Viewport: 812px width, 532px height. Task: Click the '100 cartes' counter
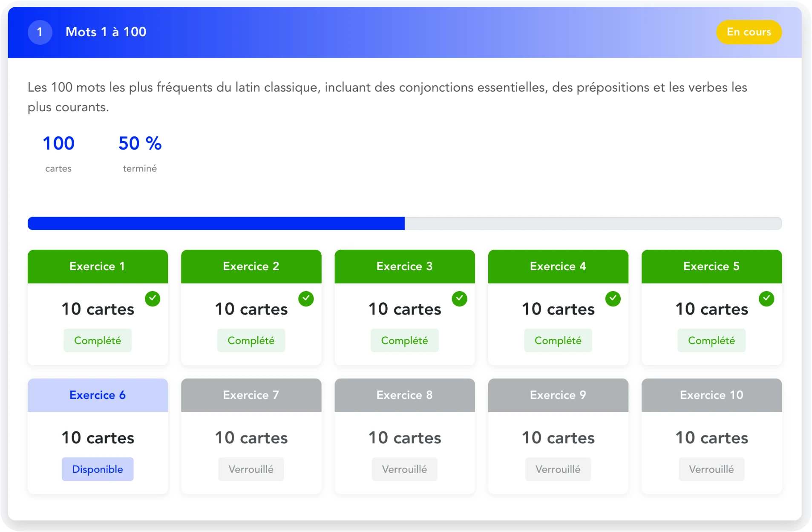(58, 153)
